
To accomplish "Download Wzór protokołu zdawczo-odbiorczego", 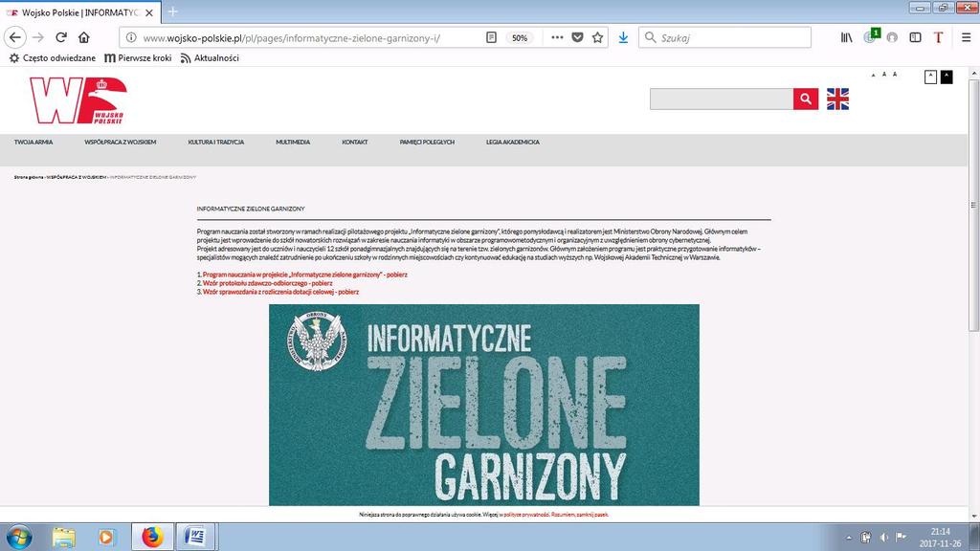I will (x=268, y=283).
